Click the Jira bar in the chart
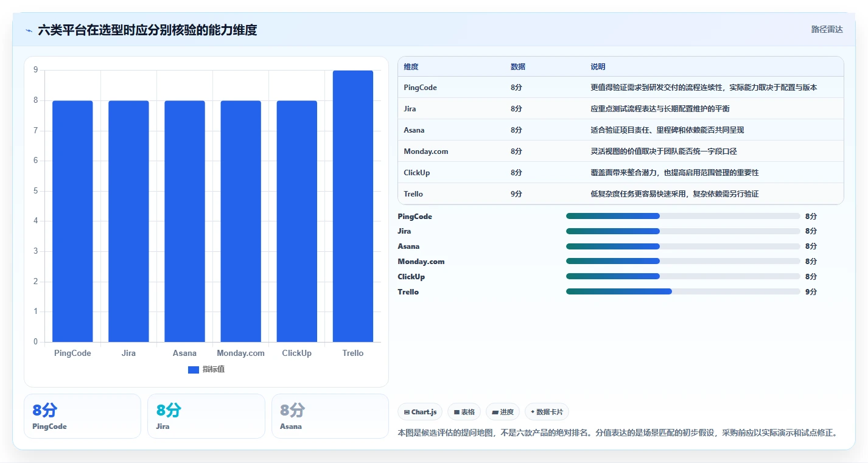 [128, 221]
